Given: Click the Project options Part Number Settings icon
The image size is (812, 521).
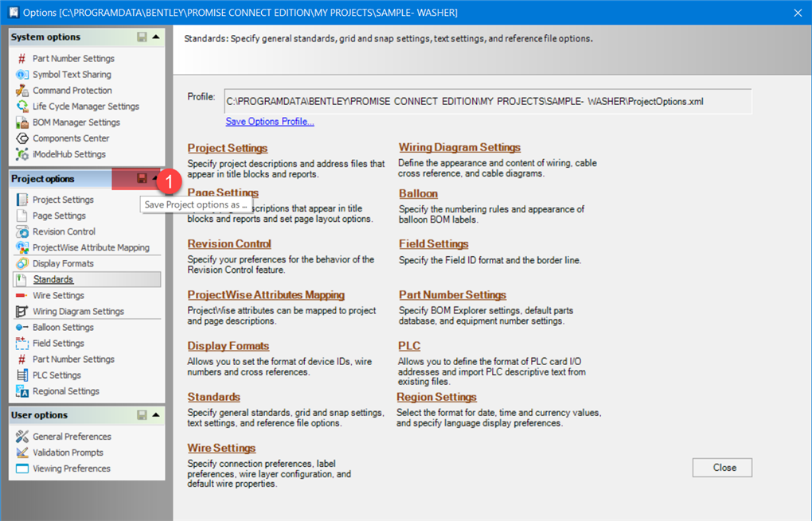Looking at the screenshot, I should (21, 360).
